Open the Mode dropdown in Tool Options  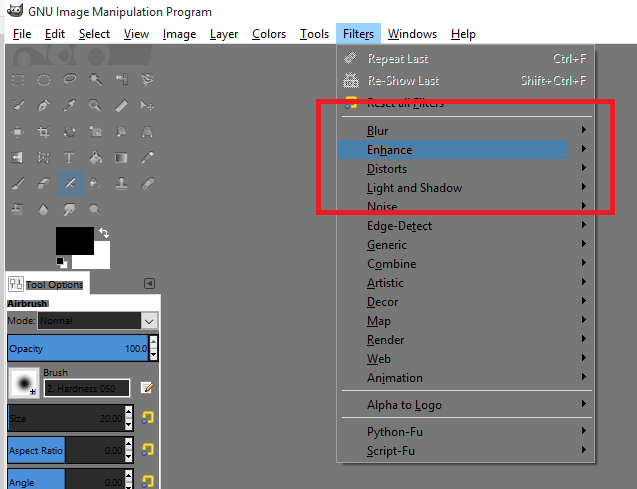coord(97,321)
